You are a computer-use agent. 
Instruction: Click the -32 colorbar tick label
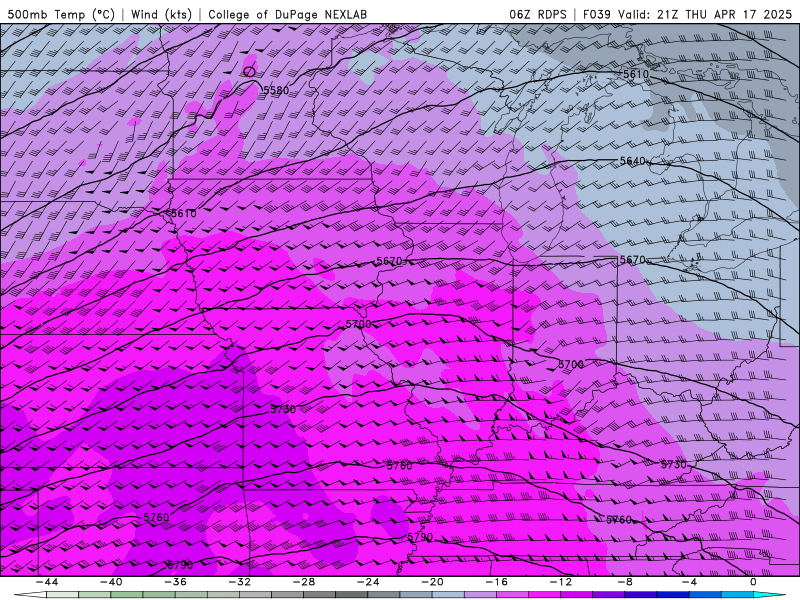pyautogui.click(x=239, y=582)
